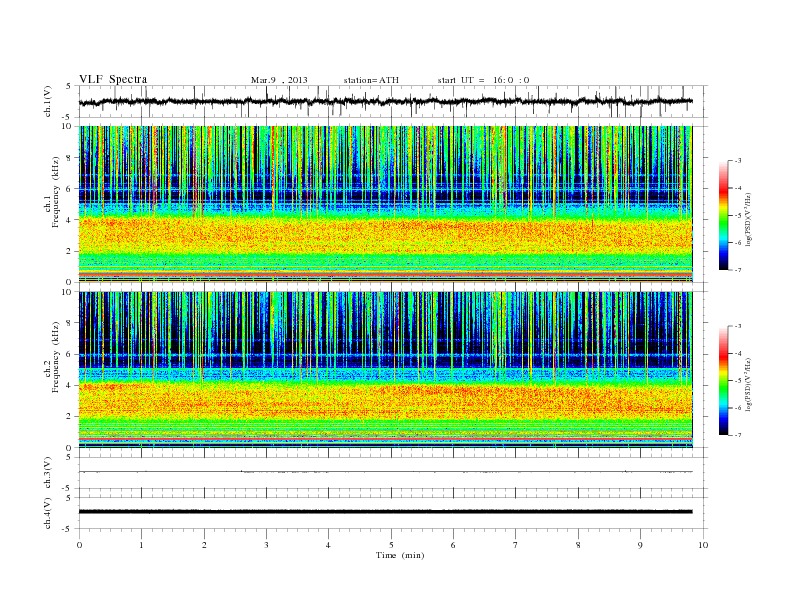Click the "ch.4(V)" axis label
Image resolution: width=792 pixels, height=612 pixels.
pyautogui.click(x=48, y=513)
